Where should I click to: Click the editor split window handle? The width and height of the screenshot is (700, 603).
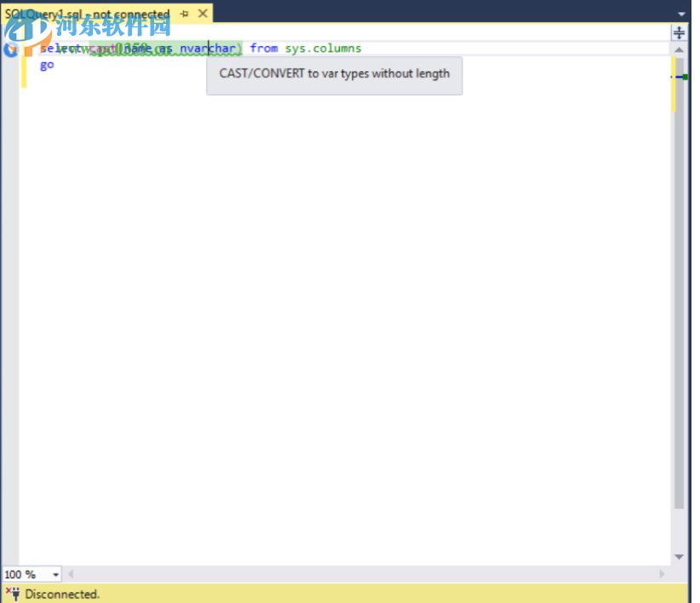click(x=679, y=32)
